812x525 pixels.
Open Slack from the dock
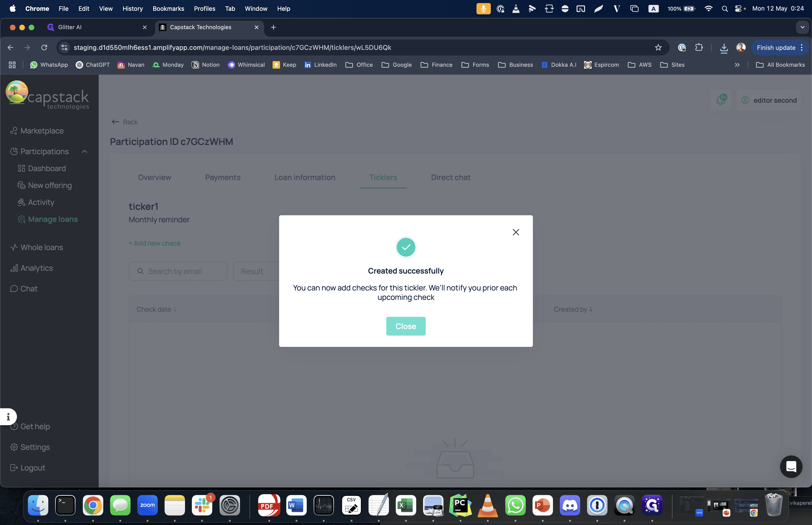[202, 505]
